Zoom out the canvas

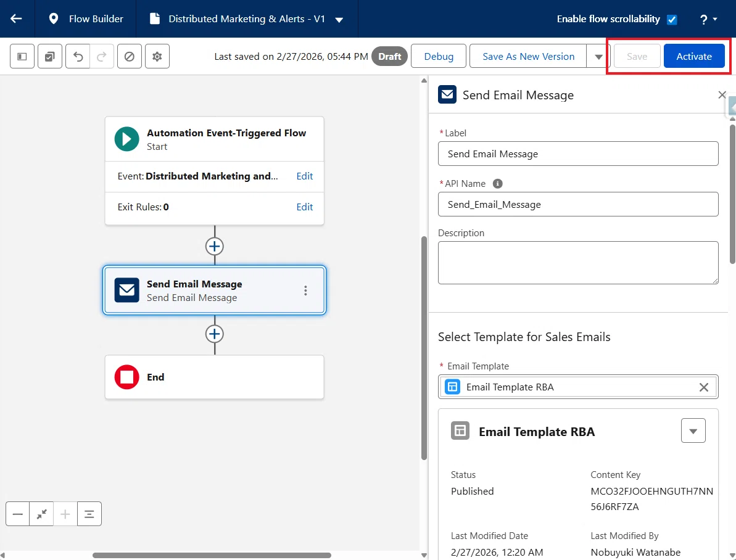[18, 514]
